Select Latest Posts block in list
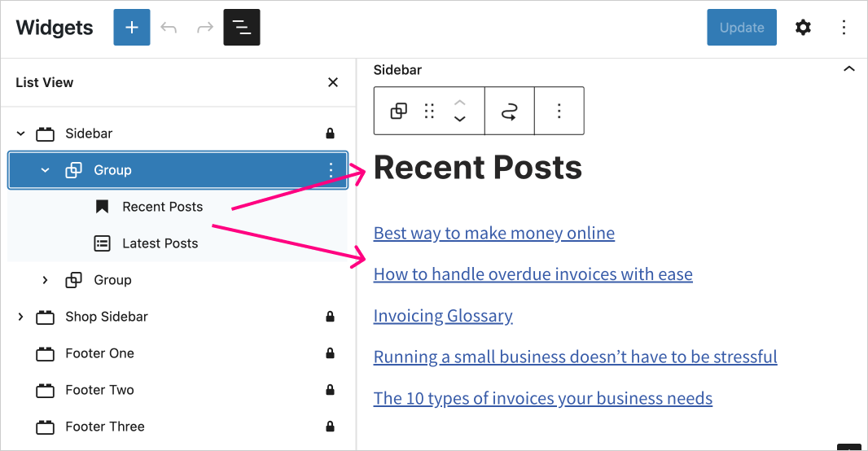Screen dimensions: 868x451 click(160, 243)
